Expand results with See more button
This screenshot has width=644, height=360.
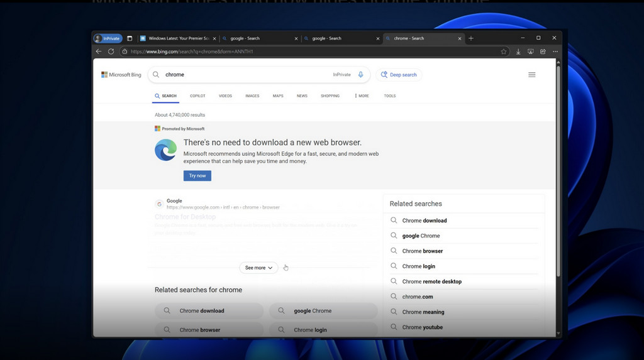[x=258, y=268]
